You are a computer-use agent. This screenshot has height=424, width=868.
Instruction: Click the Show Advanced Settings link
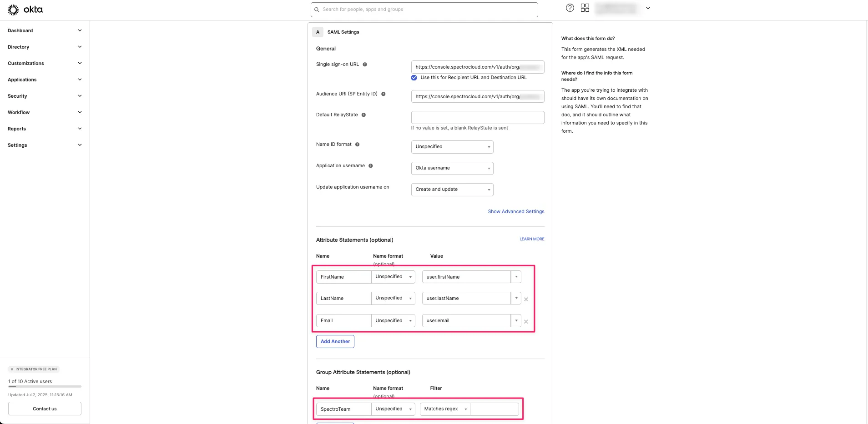[516, 211]
